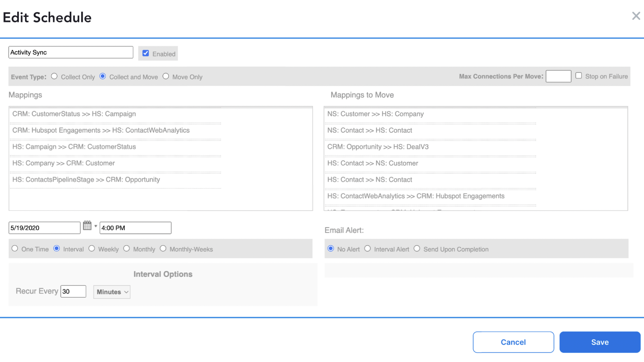Close the Edit Schedule dialog

(x=636, y=16)
